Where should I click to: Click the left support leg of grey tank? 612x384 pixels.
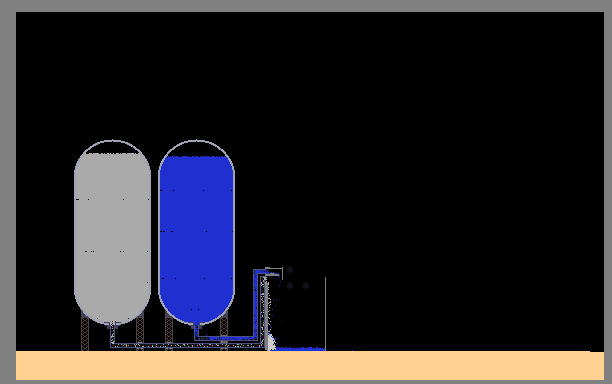[85, 332]
